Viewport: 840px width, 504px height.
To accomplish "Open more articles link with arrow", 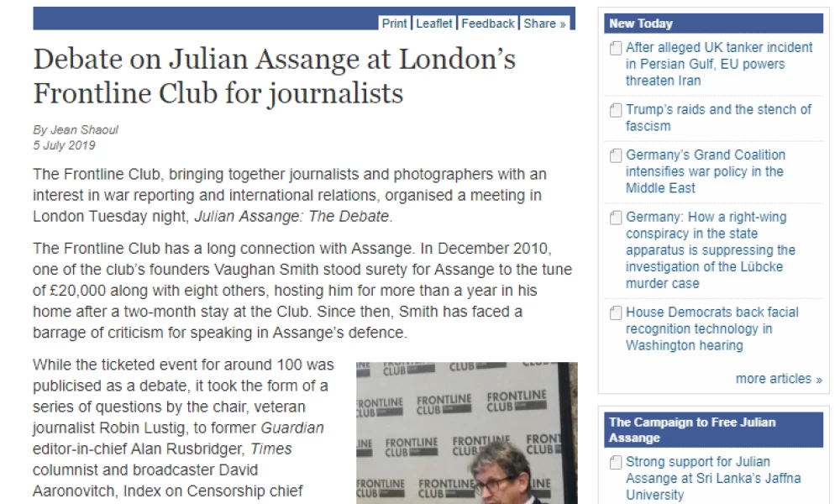I will (779, 379).
